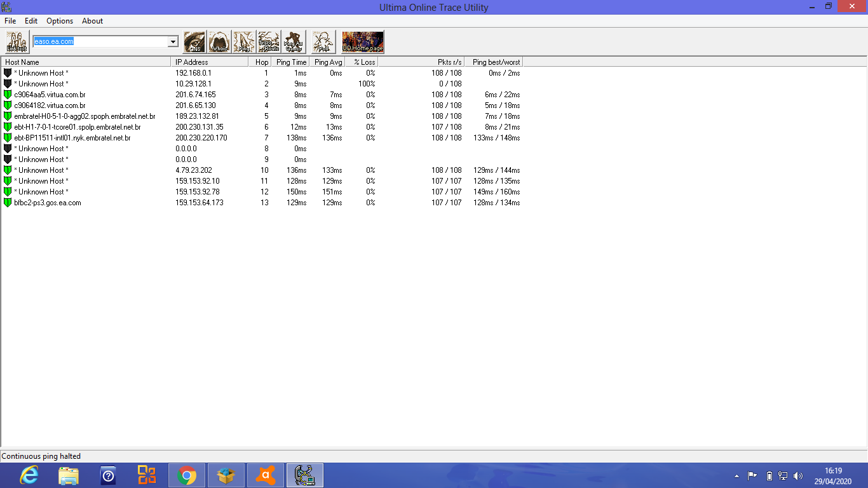
Task: Open Google Chrome from the taskbar
Action: pyautogui.click(x=187, y=475)
